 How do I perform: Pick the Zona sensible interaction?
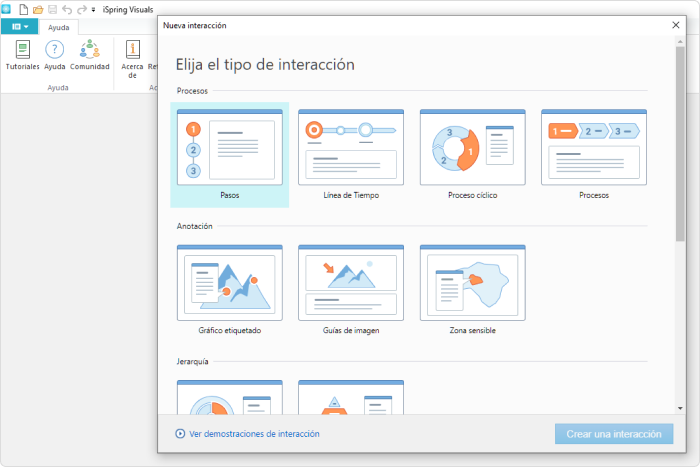click(472, 290)
